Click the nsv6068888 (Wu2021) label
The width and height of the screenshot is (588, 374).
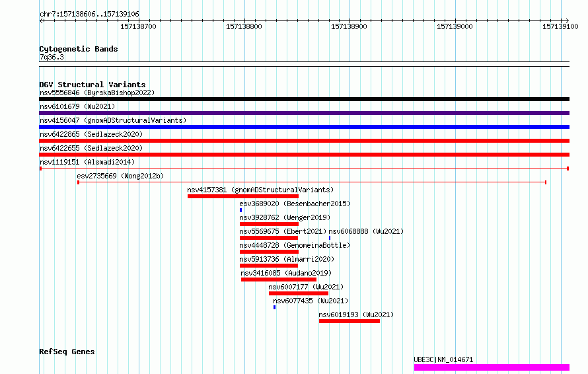tap(366, 231)
